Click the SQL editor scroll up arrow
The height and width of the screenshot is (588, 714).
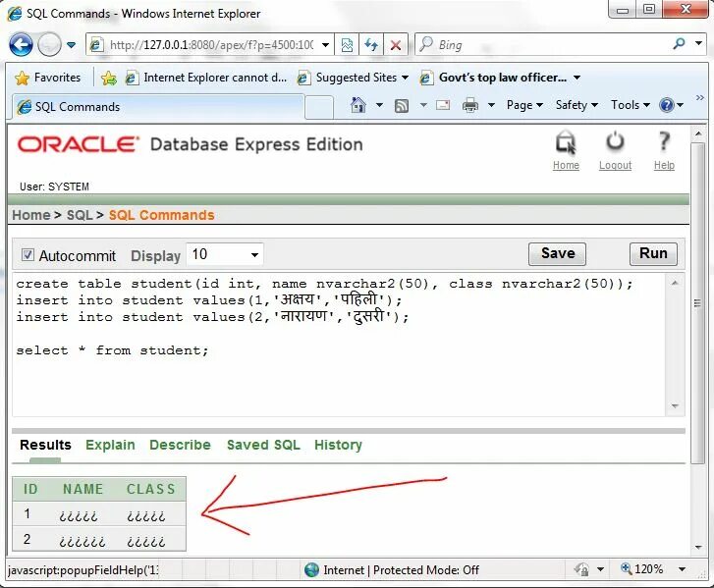[x=675, y=283]
